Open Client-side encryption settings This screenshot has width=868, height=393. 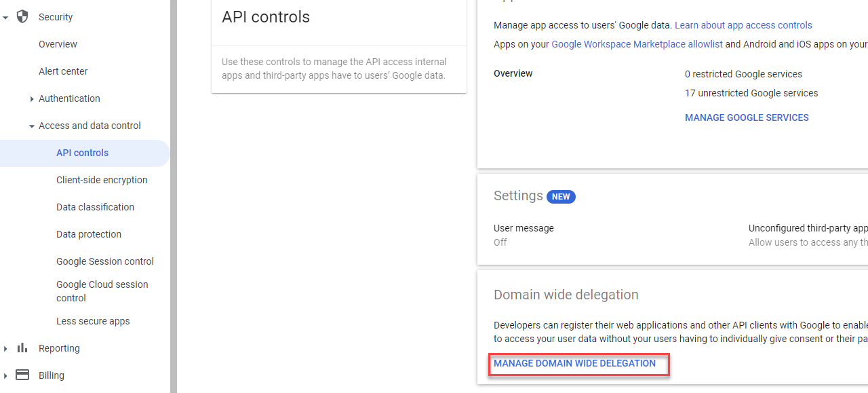click(102, 180)
